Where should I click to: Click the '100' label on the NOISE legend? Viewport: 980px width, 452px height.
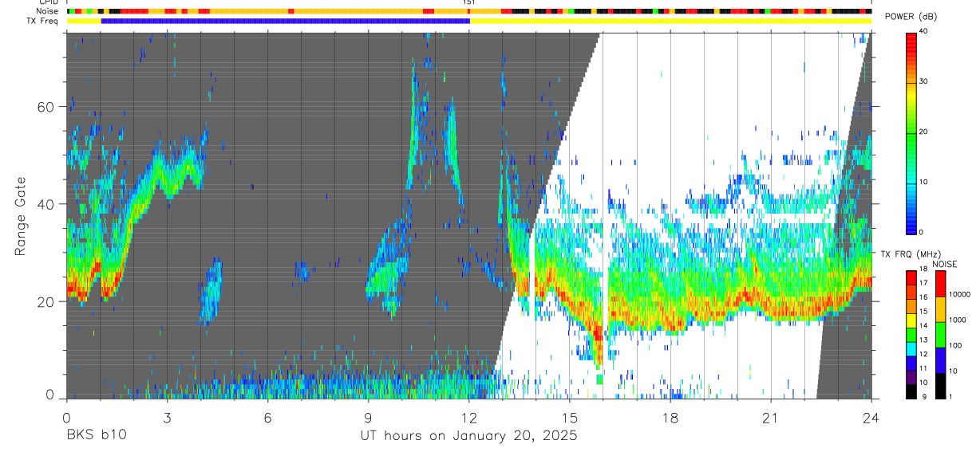(x=957, y=345)
